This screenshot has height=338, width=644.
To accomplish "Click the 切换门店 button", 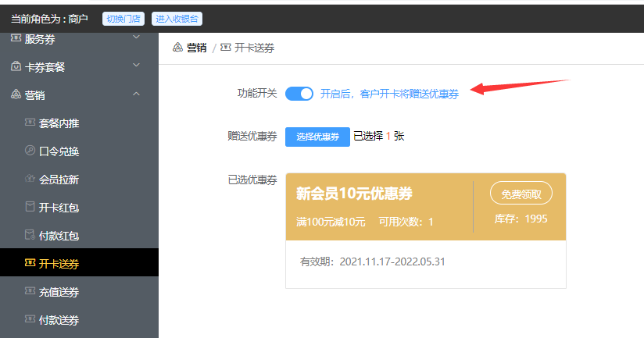I will click(123, 19).
